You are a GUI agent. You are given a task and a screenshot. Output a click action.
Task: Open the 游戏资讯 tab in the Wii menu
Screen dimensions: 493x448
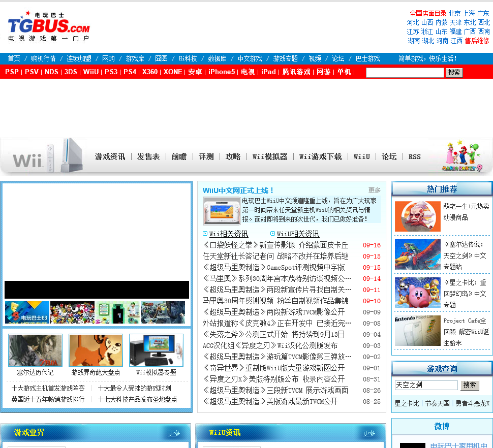[x=110, y=156]
